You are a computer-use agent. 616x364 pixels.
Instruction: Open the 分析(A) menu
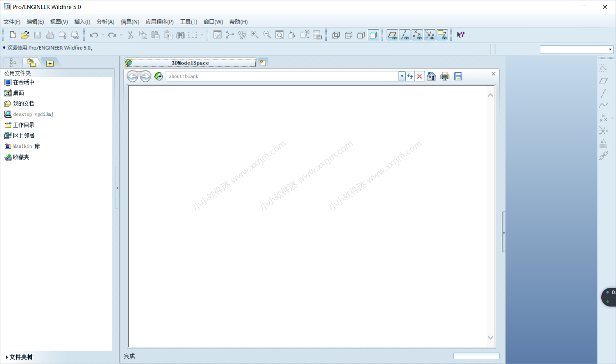(x=106, y=22)
